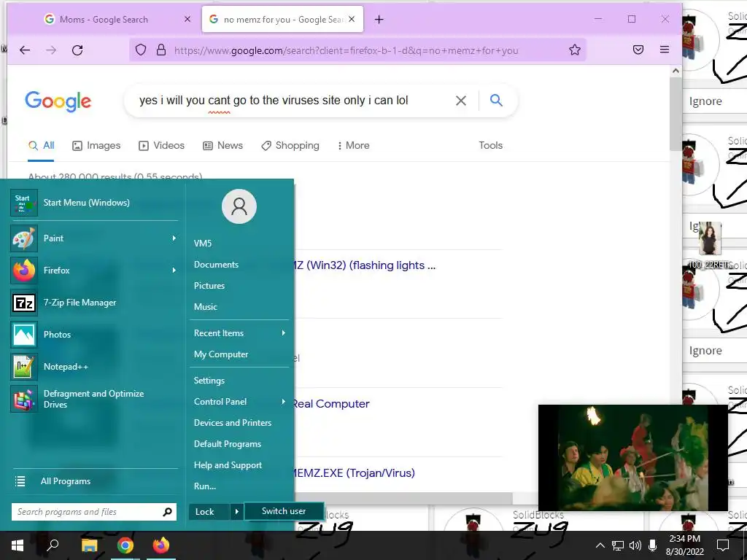Expand the Paint submenu arrow
Screen dimensions: 747x560
(174, 238)
